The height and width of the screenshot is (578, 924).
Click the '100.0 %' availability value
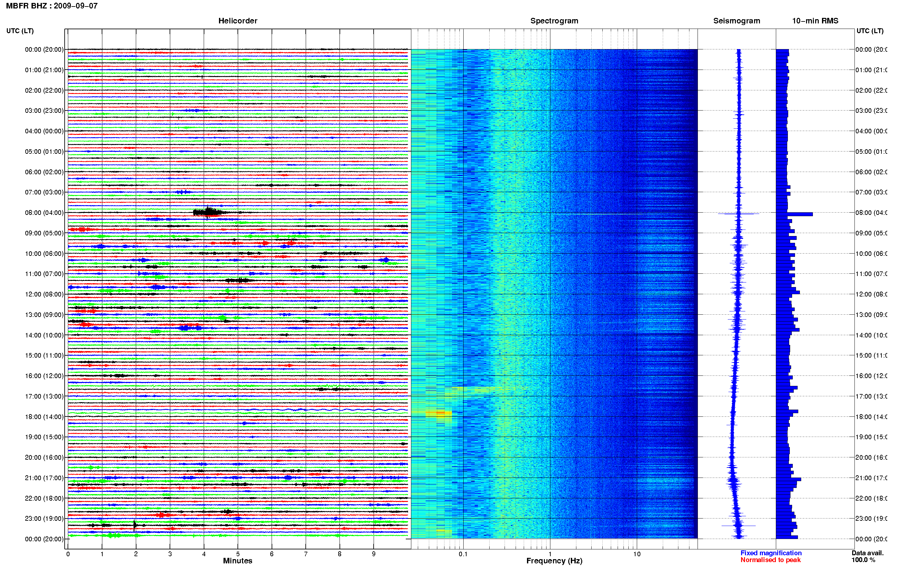863,560
